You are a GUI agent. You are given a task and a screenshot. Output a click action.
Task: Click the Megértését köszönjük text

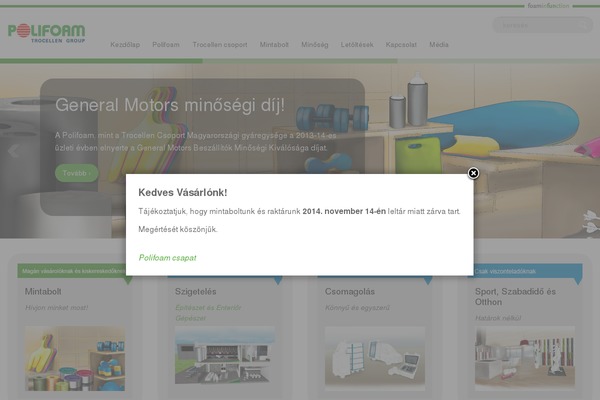(178, 229)
